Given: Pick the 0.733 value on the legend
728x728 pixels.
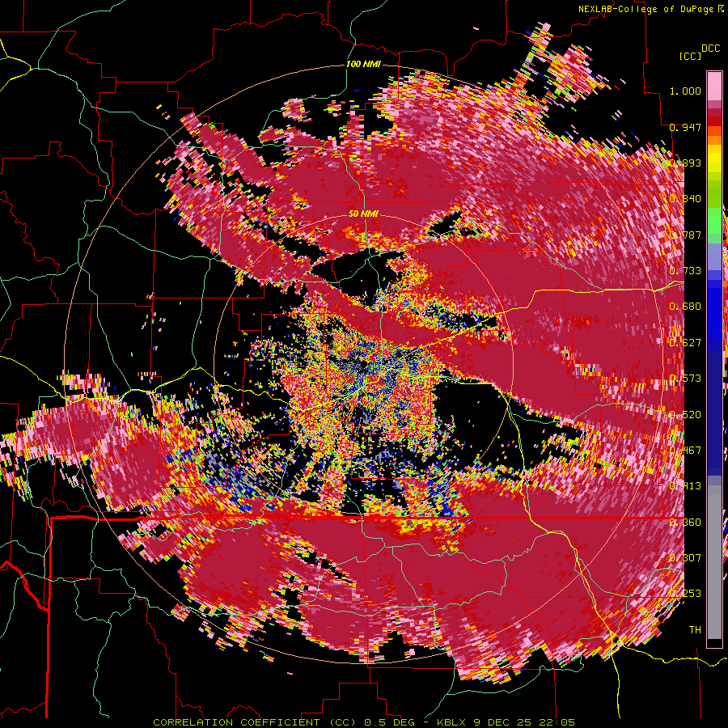Looking at the screenshot, I should [x=685, y=271].
